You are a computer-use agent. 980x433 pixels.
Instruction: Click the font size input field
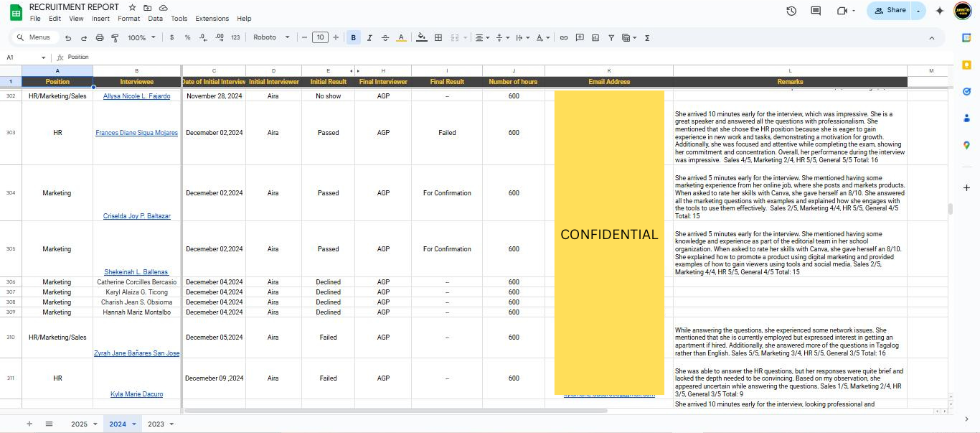point(320,37)
